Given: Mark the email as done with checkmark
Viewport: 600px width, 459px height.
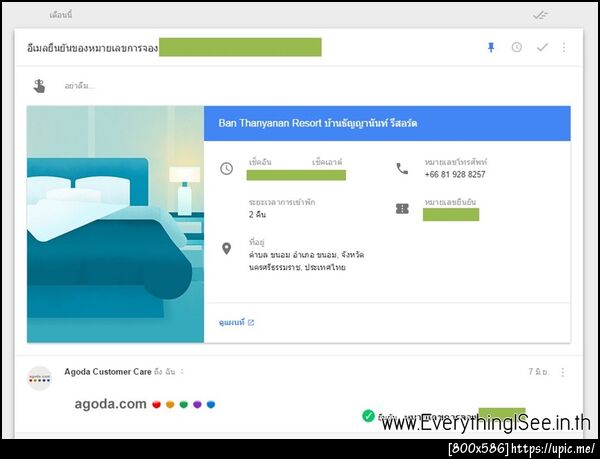Looking at the screenshot, I should [x=542, y=47].
